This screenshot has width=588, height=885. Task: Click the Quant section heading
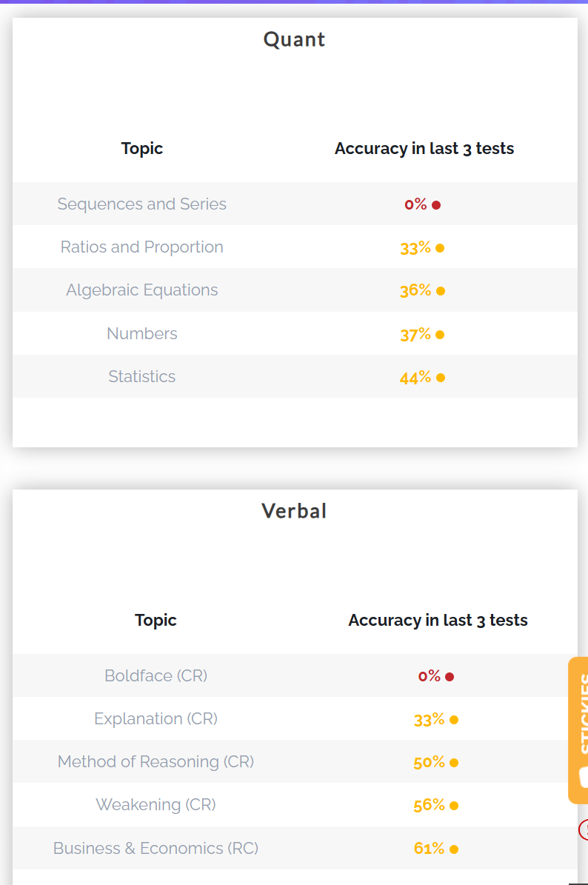[295, 39]
